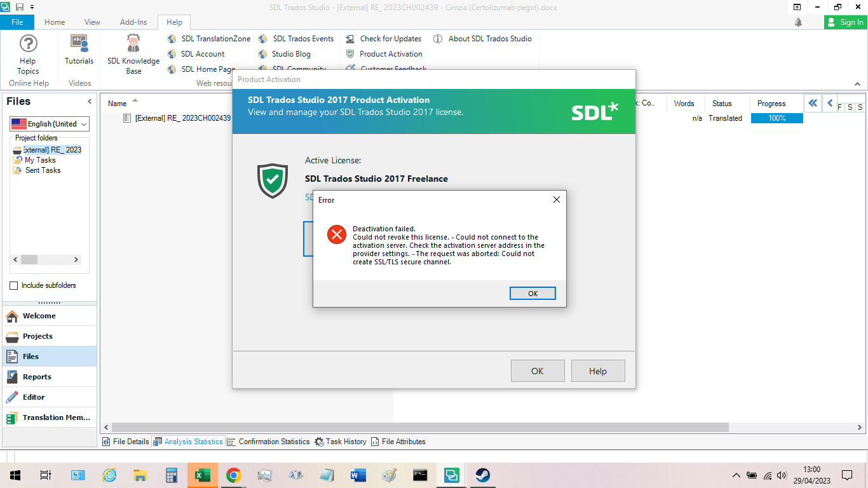The height and width of the screenshot is (488, 868).
Task: Open the Confirmation Statistics tab
Action: point(273,441)
